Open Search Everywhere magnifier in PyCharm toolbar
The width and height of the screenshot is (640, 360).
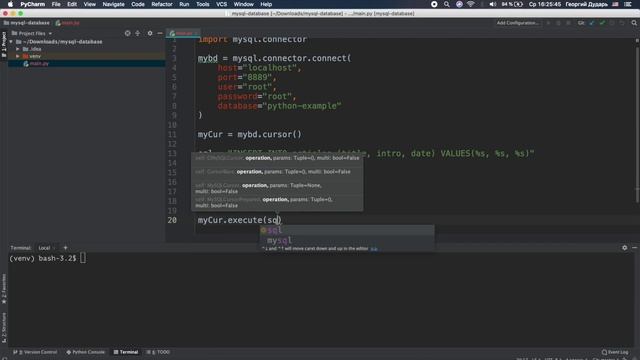pyautogui.click(x=634, y=23)
